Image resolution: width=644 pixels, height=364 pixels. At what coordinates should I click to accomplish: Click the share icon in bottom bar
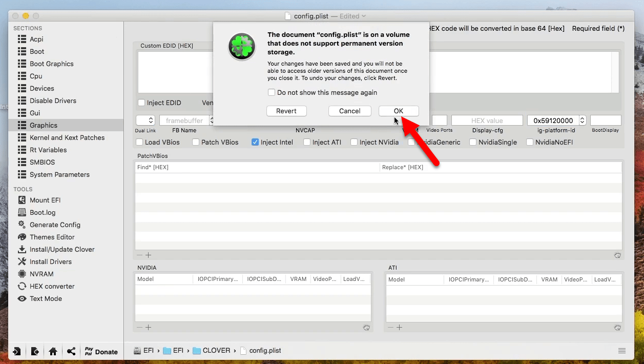pyautogui.click(x=71, y=352)
